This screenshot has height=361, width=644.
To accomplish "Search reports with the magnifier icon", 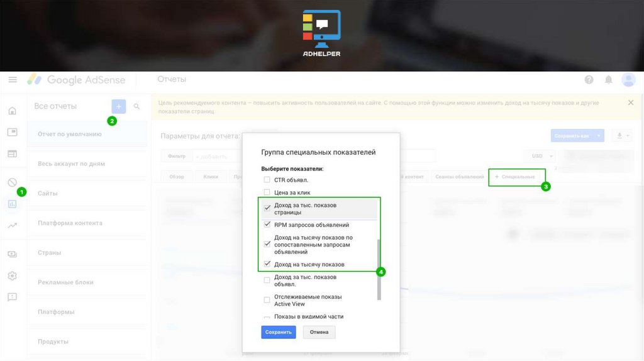I will pyautogui.click(x=136, y=107).
